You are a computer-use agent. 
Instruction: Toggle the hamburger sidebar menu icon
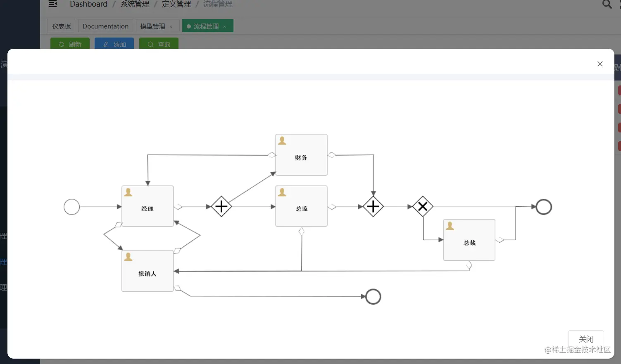click(x=52, y=4)
